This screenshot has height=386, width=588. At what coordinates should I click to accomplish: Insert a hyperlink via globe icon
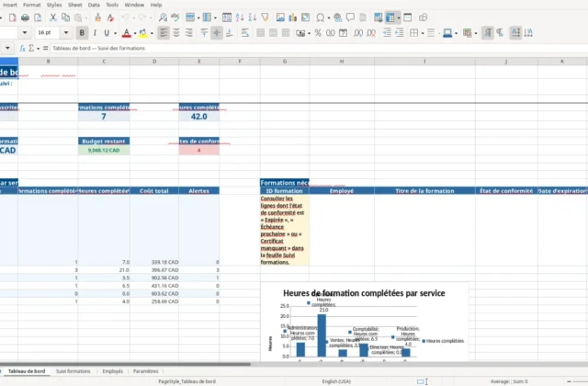tap(337, 17)
